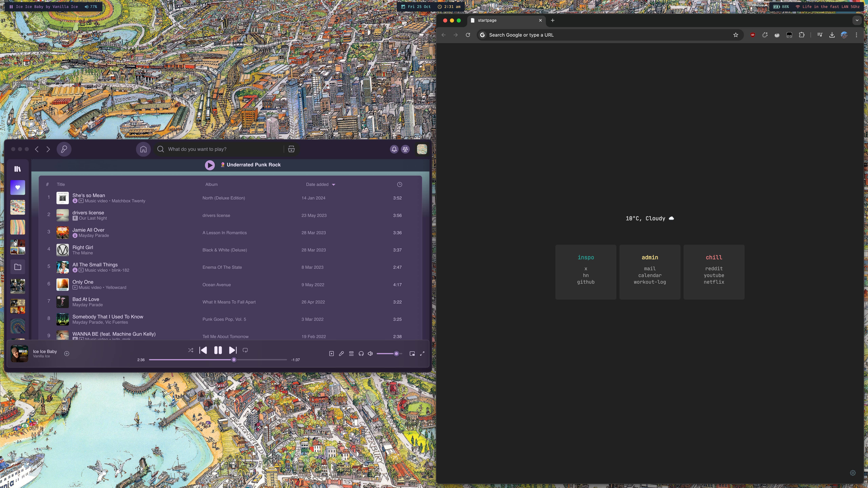Screen dimensions: 868x488
Task: Enter full screen player mode
Action: click(422, 354)
